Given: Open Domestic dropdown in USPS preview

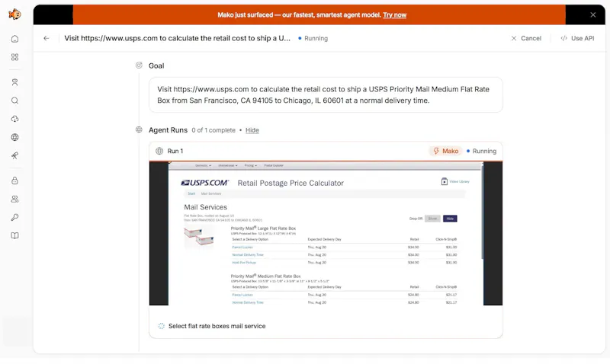Looking at the screenshot, I should (203, 165).
